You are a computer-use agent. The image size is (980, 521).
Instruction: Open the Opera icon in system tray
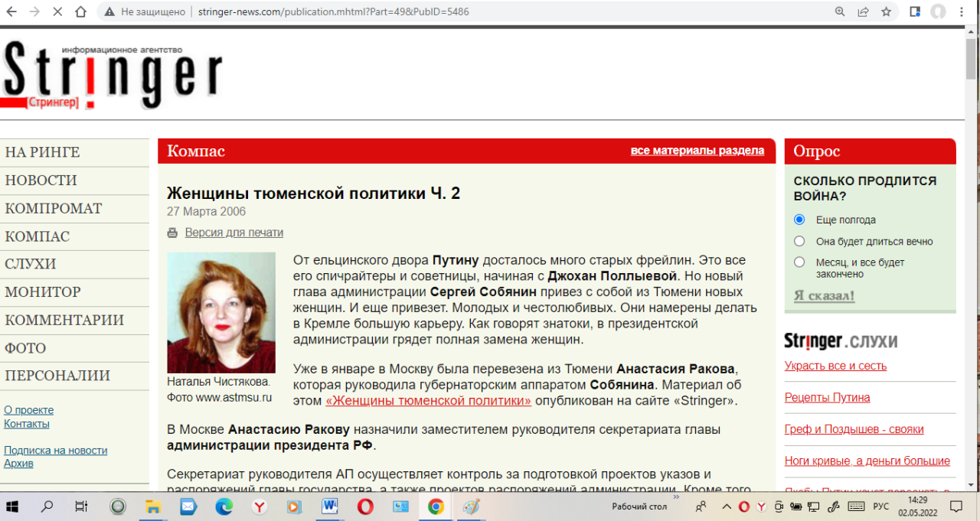pos(744,506)
